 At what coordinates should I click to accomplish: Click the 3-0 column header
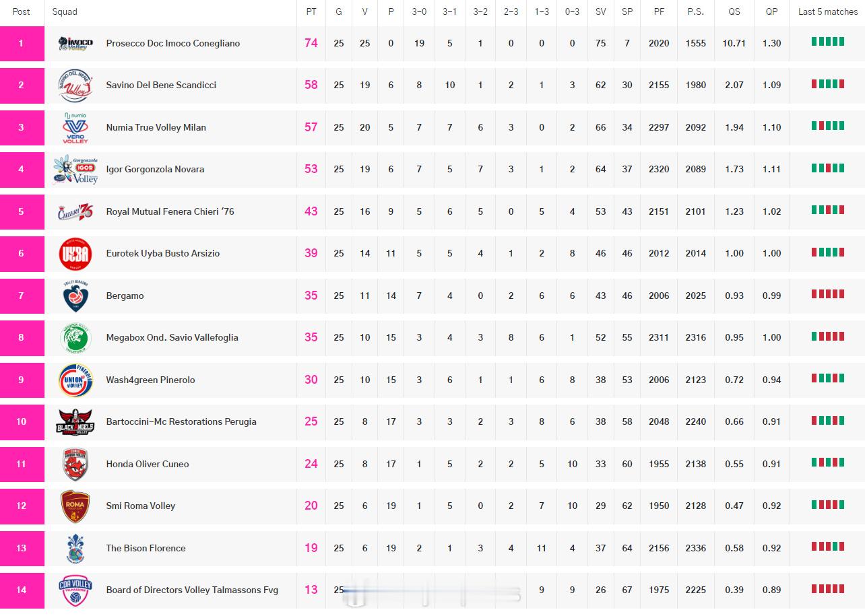click(x=419, y=11)
